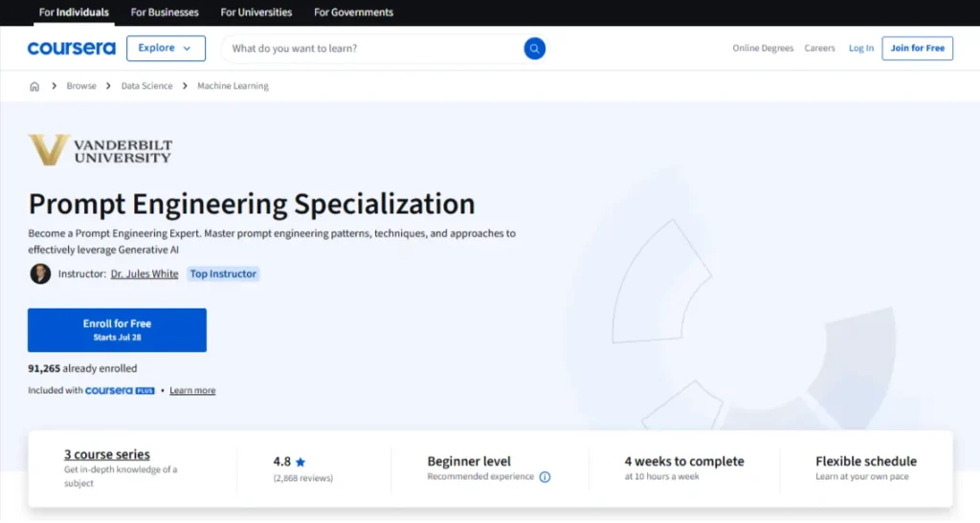Click the Coursera logo
Viewport: 980px width, 523px height.
[71, 48]
